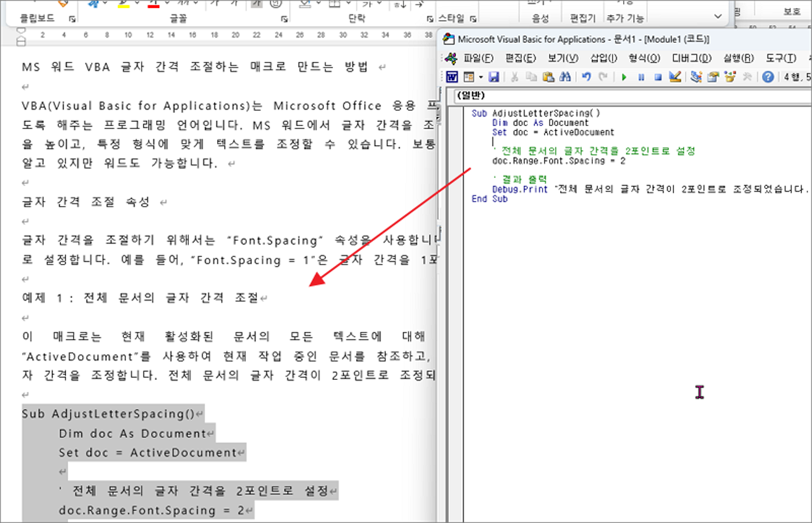The image size is (812, 523).
Task: Click the Break pause icon in VBA toolbar
Action: click(x=641, y=77)
